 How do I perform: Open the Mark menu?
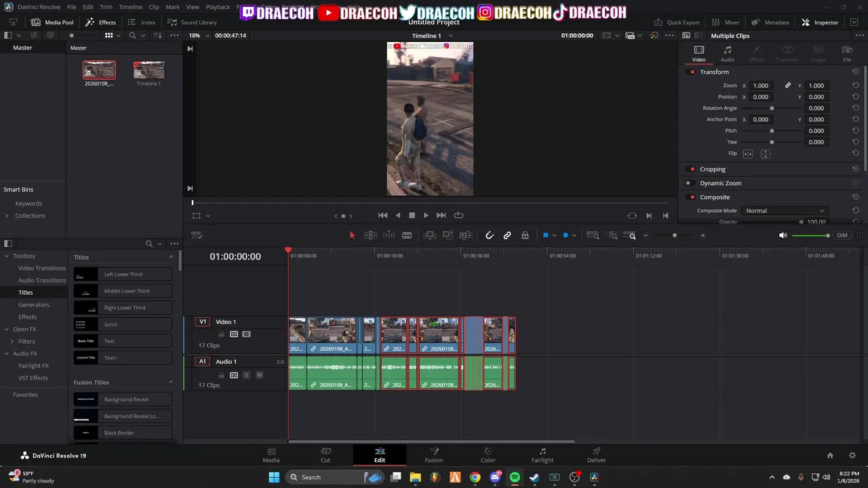pos(172,7)
